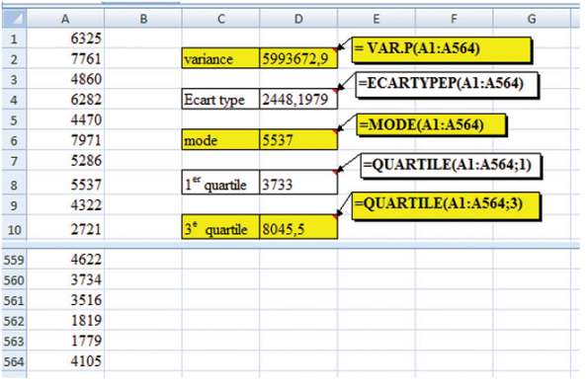Screen dimensions: 587x392
Task: Select row 560 header
Action: pos(14,279)
